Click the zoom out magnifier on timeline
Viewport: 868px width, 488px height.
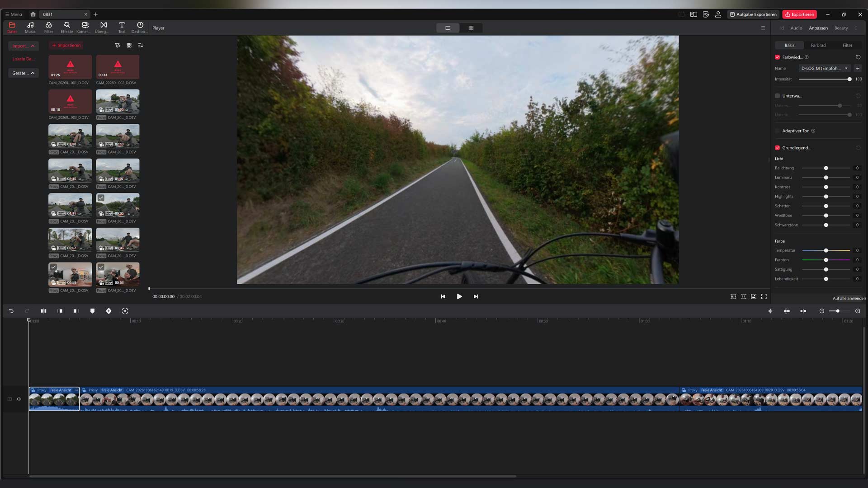pyautogui.click(x=822, y=311)
